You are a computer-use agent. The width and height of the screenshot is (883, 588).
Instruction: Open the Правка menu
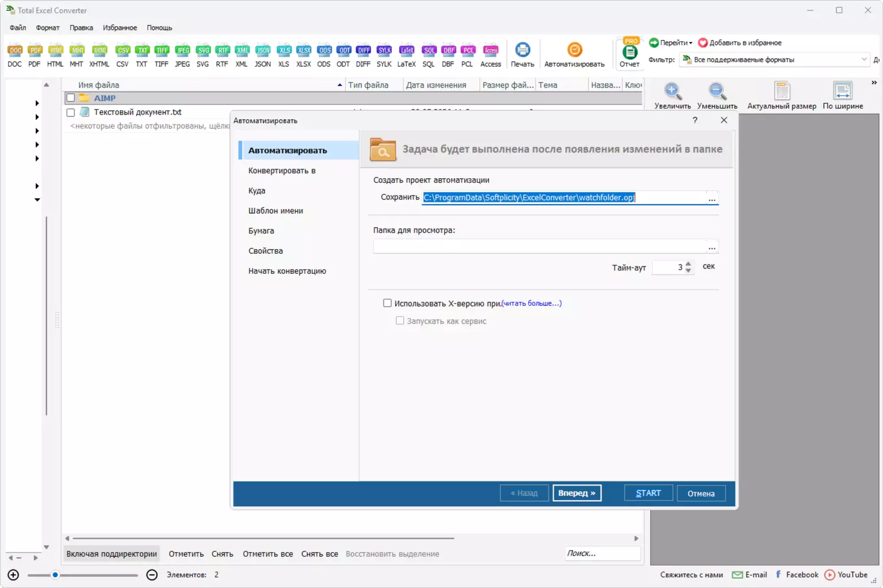click(81, 28)
